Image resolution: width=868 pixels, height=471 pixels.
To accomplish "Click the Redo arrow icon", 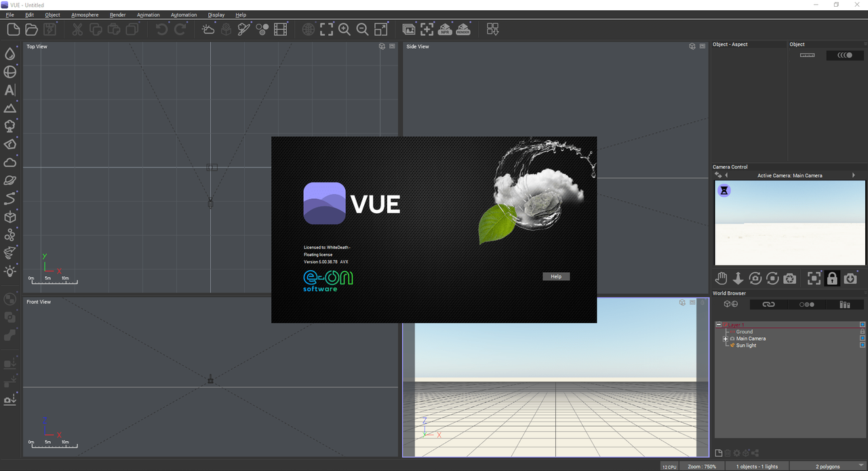I will click(x=180, y=29).
